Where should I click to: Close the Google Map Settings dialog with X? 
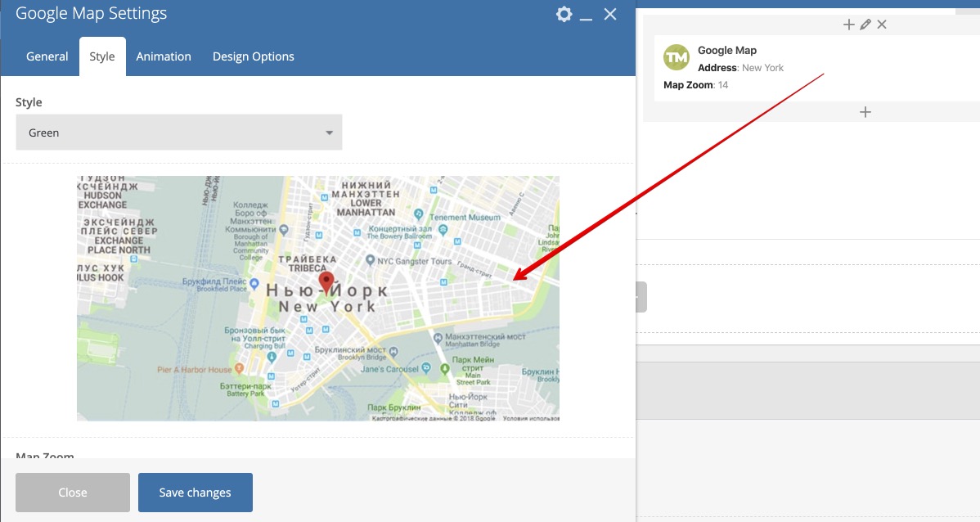610,15
